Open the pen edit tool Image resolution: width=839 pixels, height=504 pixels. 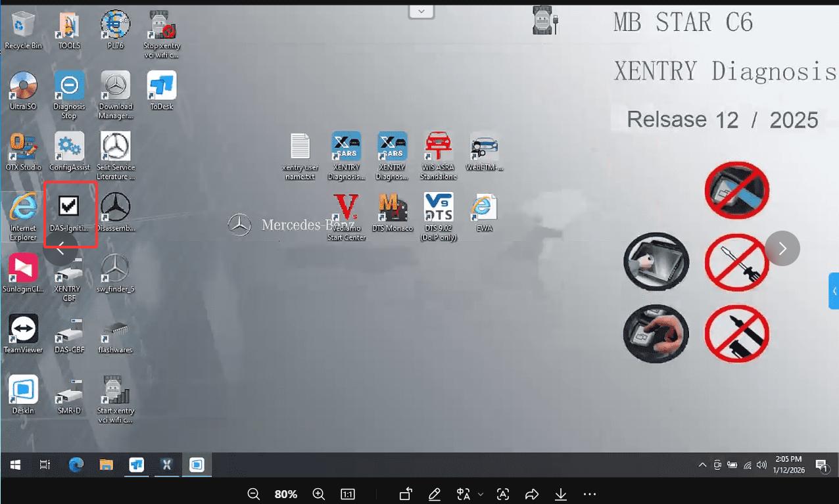point(434,494)
